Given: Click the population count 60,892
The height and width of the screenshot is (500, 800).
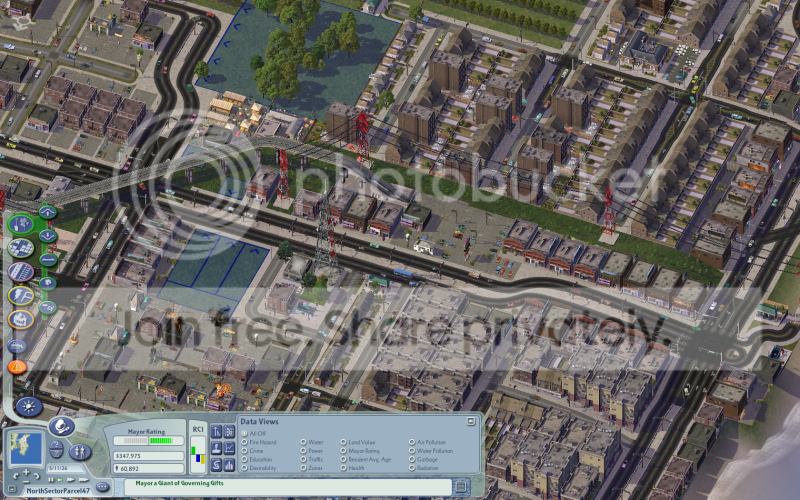Looking at the screenshot, I should pos(148,468).
